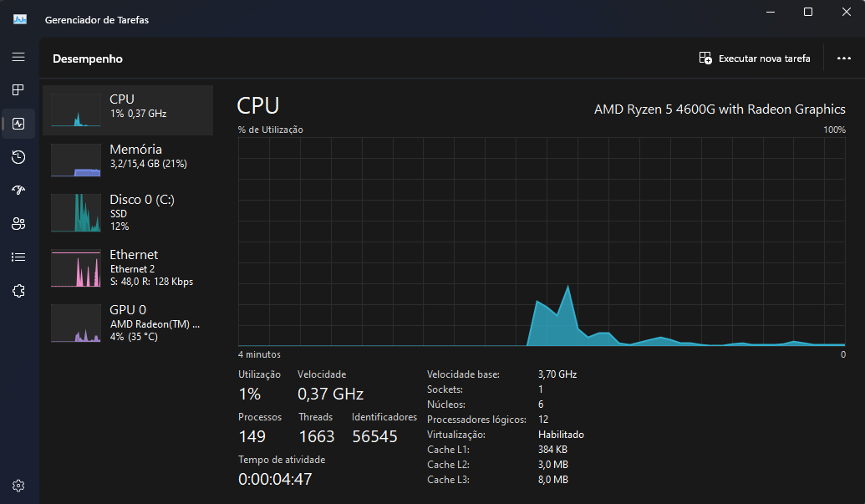Click the Memória mini graph thumbnail
This screenshot has height=504, width=865.
[x=76, y=160]
